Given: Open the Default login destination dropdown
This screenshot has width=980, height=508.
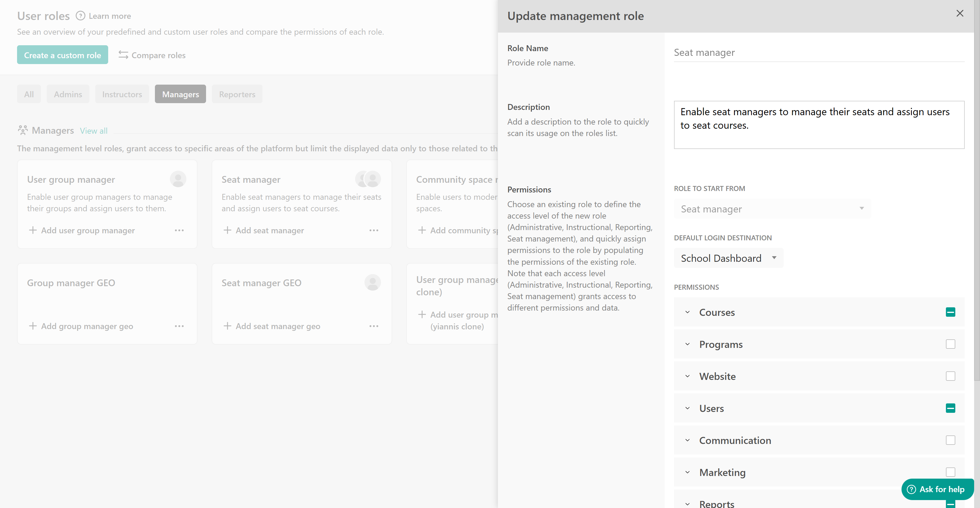Looking at the screenshot, I should pyautogui.click(x=728, y=258).
